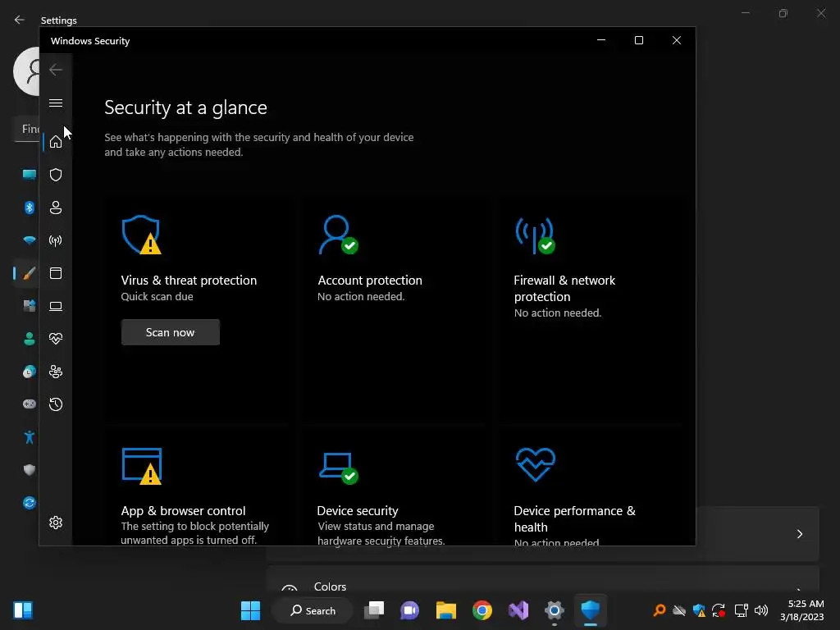Open App & browser control heading

tap(183, 510)
